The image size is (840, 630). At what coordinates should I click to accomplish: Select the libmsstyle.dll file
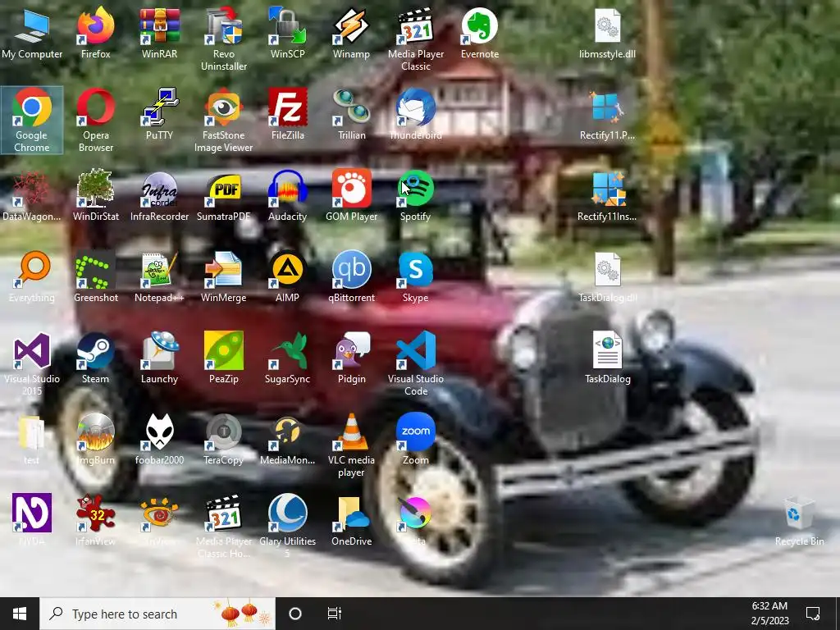608,27
